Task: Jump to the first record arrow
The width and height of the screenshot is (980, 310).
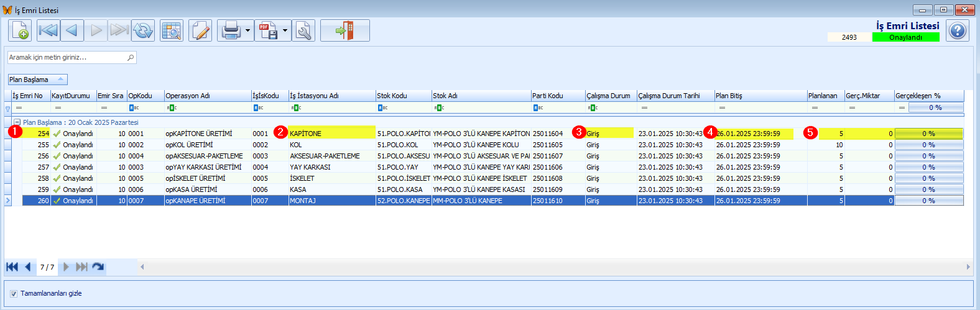Action: pos(48,30)
